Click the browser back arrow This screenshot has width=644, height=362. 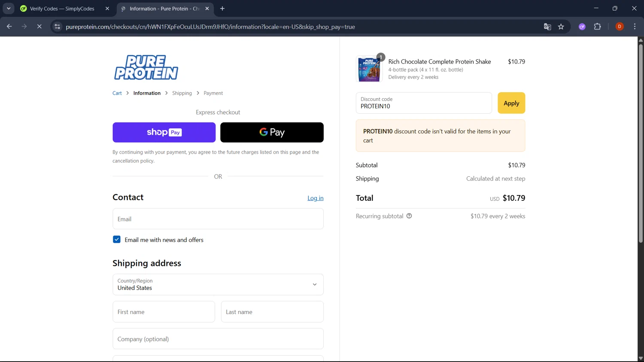[x=9, y=27]
